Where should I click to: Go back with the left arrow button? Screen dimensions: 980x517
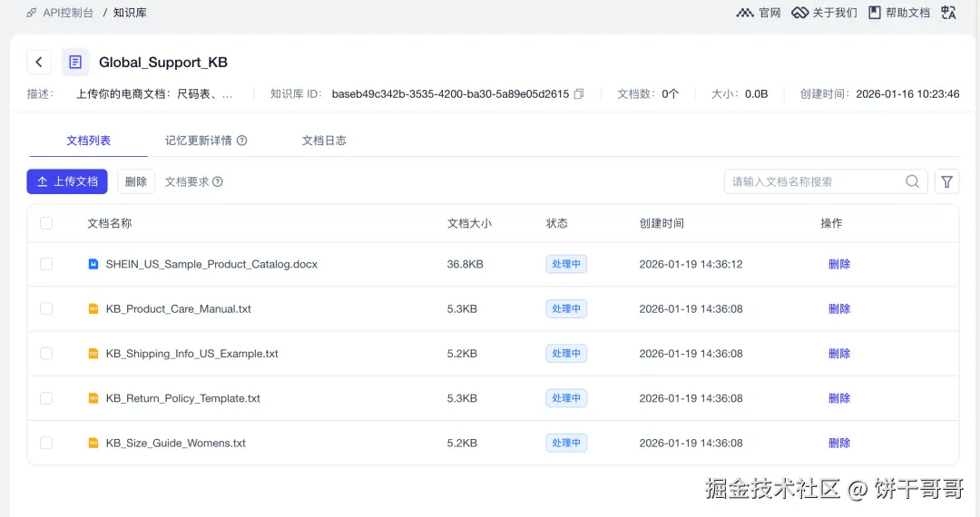click(x=39, y=62)
